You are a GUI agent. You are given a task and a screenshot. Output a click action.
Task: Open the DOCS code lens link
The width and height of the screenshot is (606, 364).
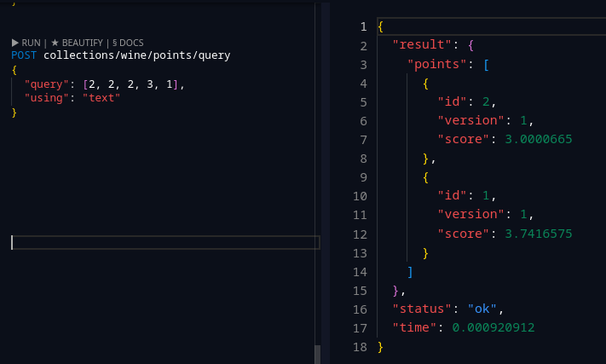tap(128, 43)
